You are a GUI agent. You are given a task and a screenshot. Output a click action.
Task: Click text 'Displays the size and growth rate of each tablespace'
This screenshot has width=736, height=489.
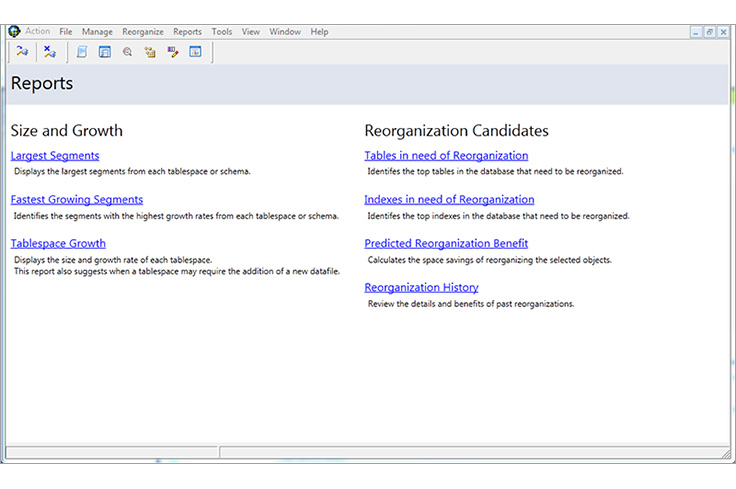pos(113,260)
